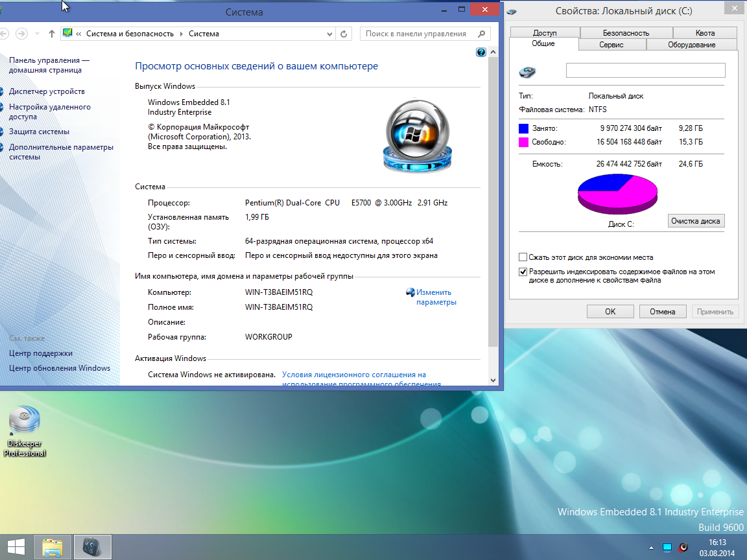Switch to the 'Квота' tab

tap(705, 33)
